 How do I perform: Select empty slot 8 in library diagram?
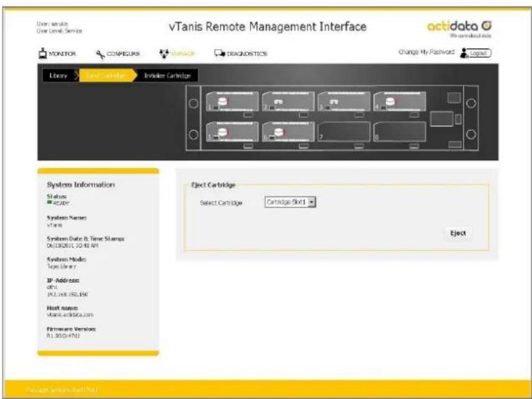point(400,132)
